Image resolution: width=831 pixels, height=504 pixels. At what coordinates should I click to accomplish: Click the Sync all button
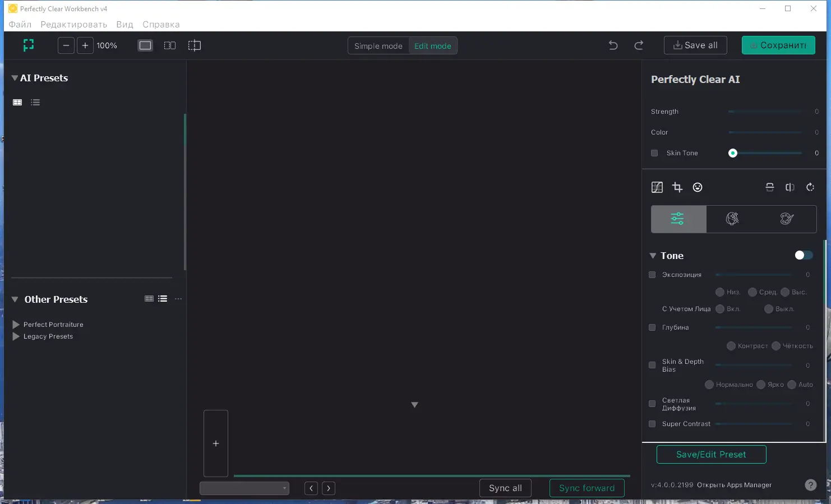pos(505,488)
